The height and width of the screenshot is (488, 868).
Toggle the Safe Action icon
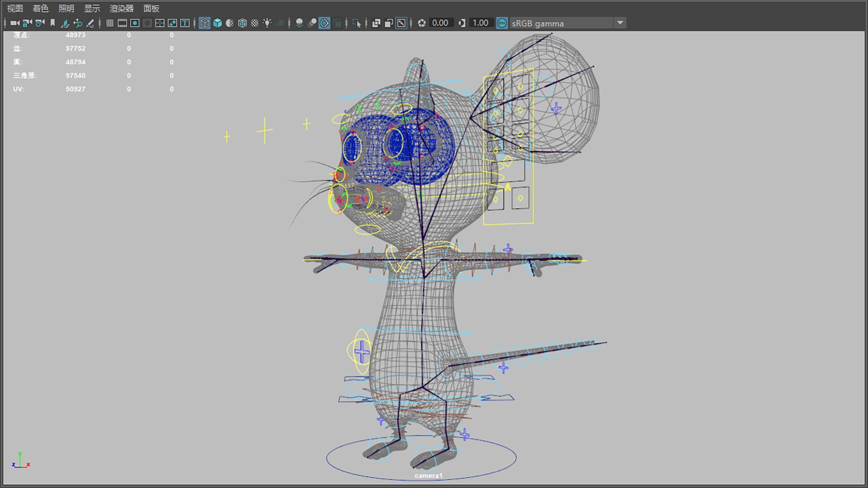(x=172, y=23)
